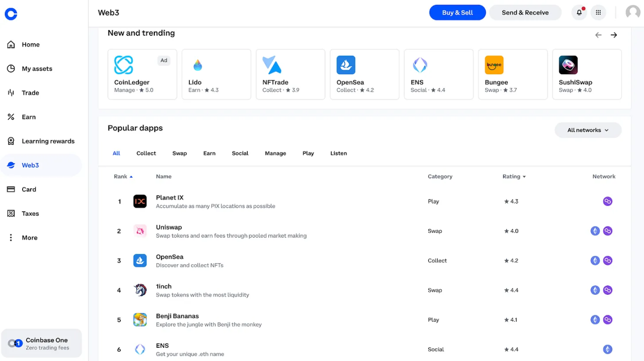The width and height of the screenshot is (644, 361).
Task: Click the Buy & Sell button
Action: coord(457,12)
